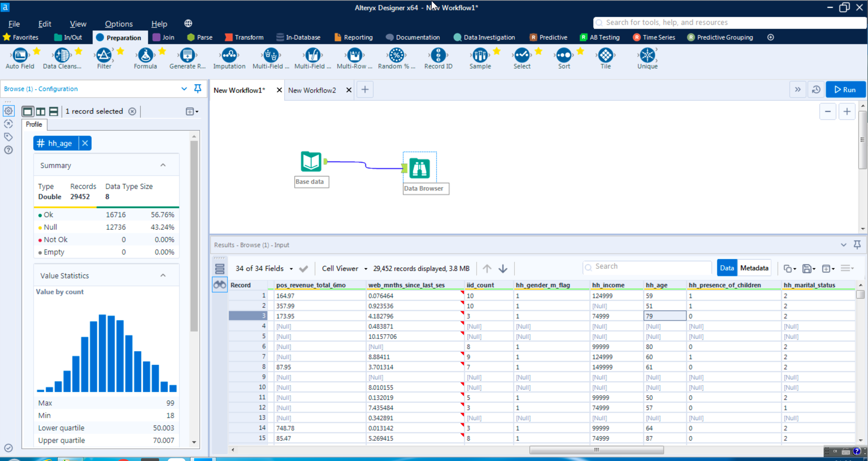
Task: Select the Record ID tool
Action: (438, 58)
